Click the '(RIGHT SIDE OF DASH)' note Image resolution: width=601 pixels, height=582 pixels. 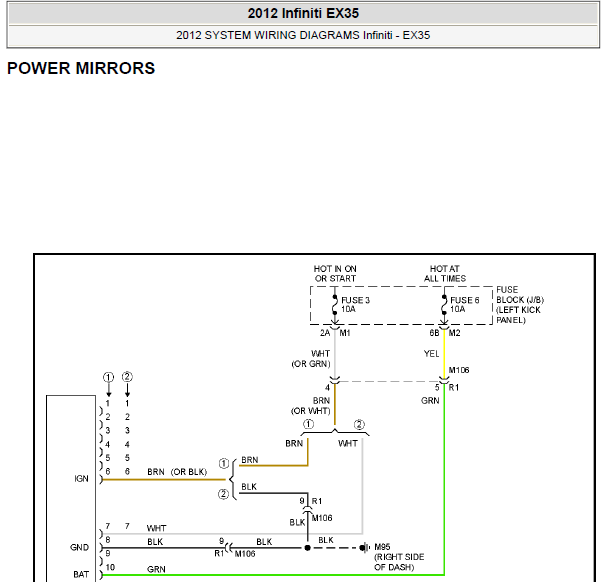(x=399, y=562)
